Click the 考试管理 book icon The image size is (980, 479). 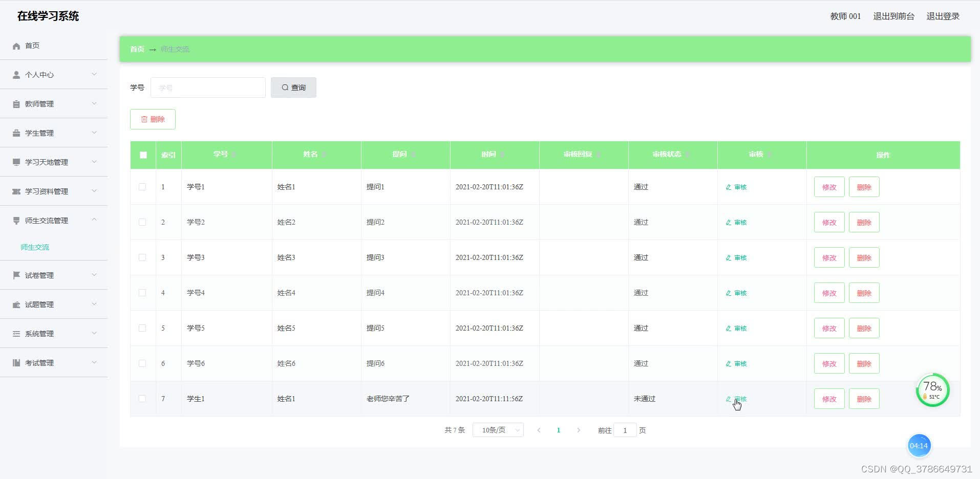[16, 363]
